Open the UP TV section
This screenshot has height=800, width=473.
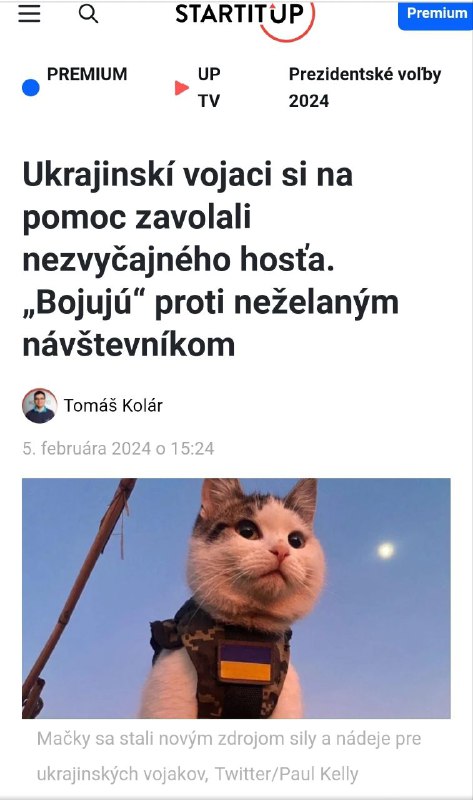(x=209, y=87)
